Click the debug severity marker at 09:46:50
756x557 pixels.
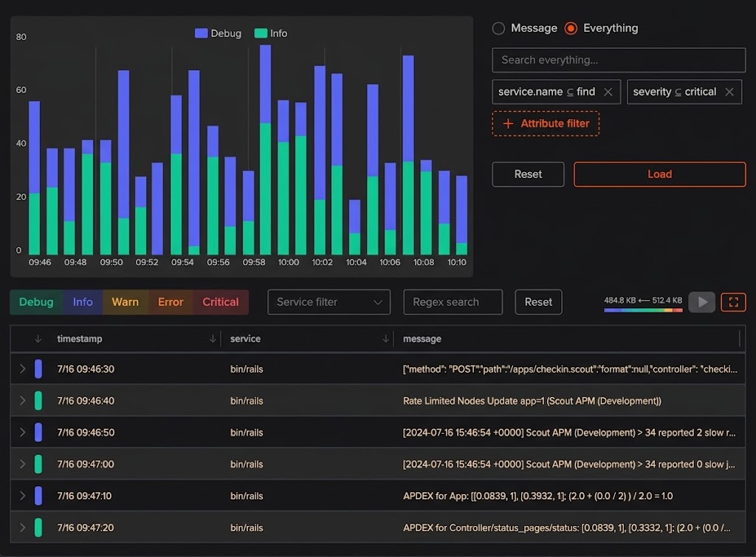point(38,433)
